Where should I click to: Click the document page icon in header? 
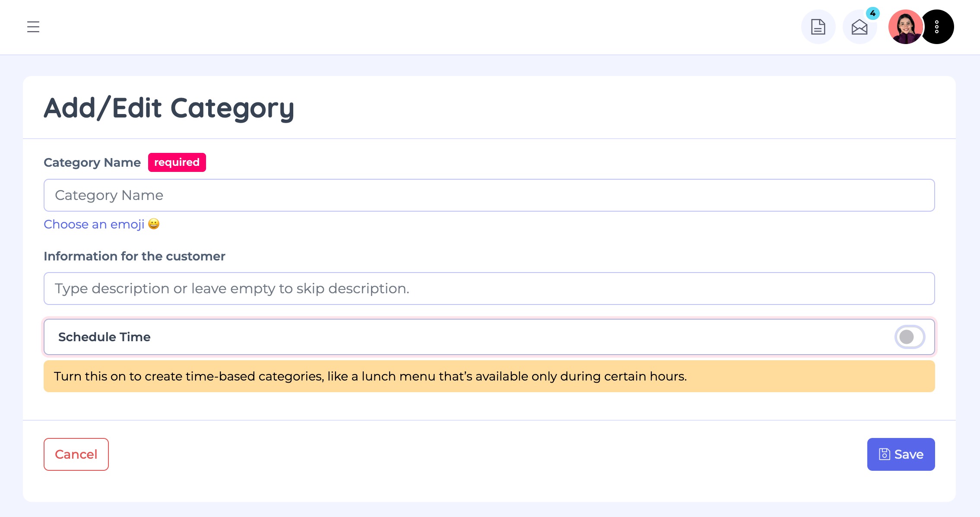818,27
